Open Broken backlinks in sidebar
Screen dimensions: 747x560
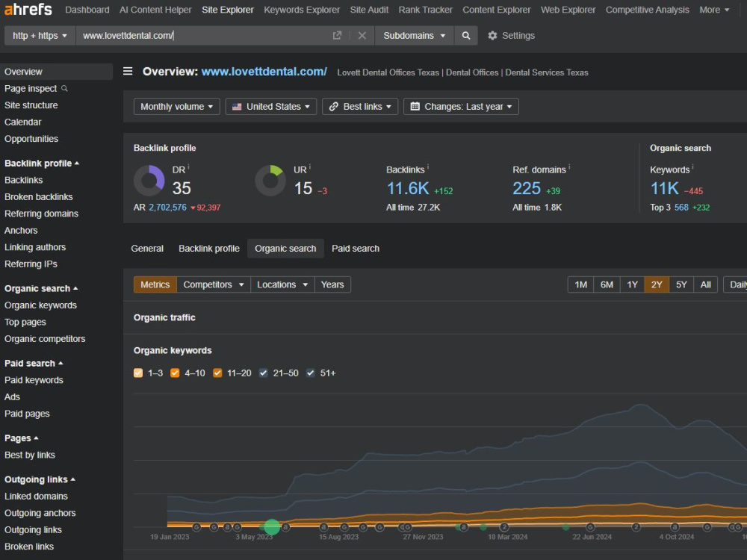click(39, 196)
